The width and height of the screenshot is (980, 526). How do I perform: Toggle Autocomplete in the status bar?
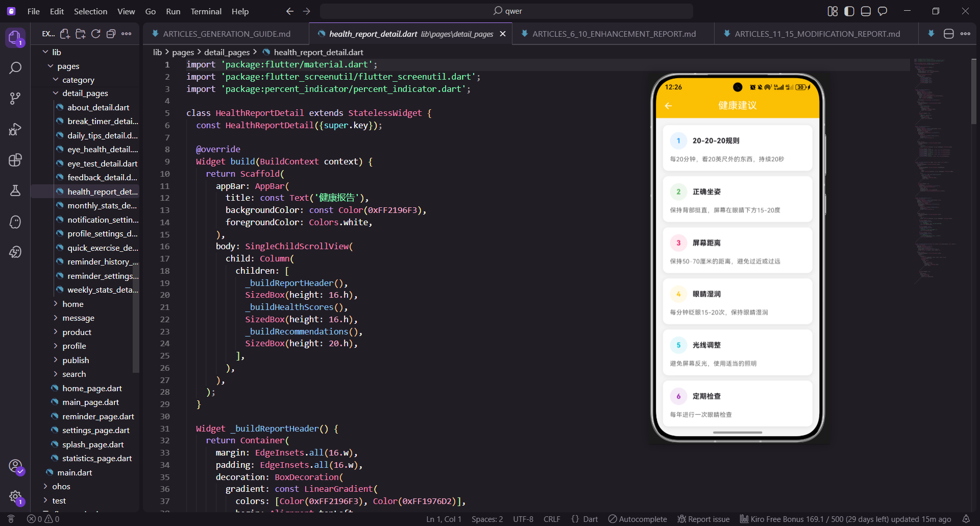coord(638,519)
